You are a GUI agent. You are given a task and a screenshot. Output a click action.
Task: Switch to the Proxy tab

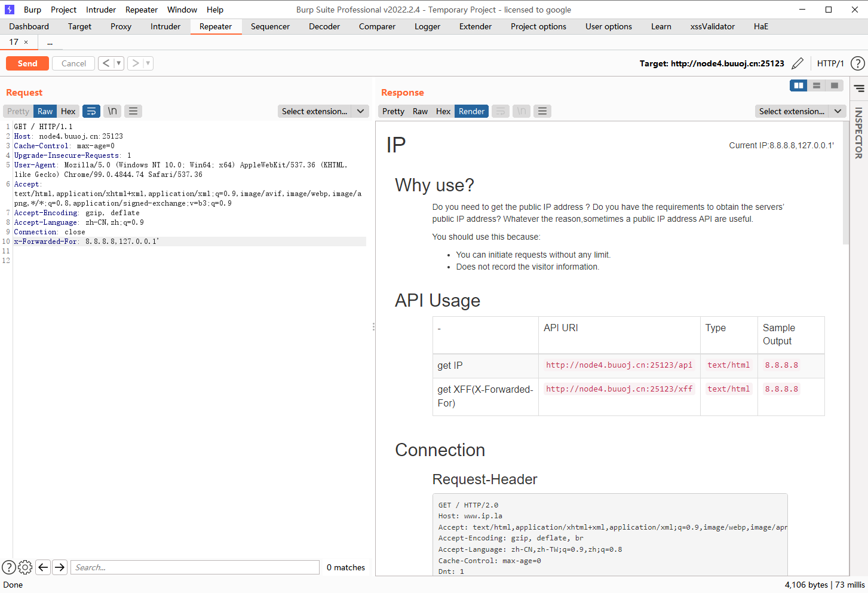(x=121, y=26)
